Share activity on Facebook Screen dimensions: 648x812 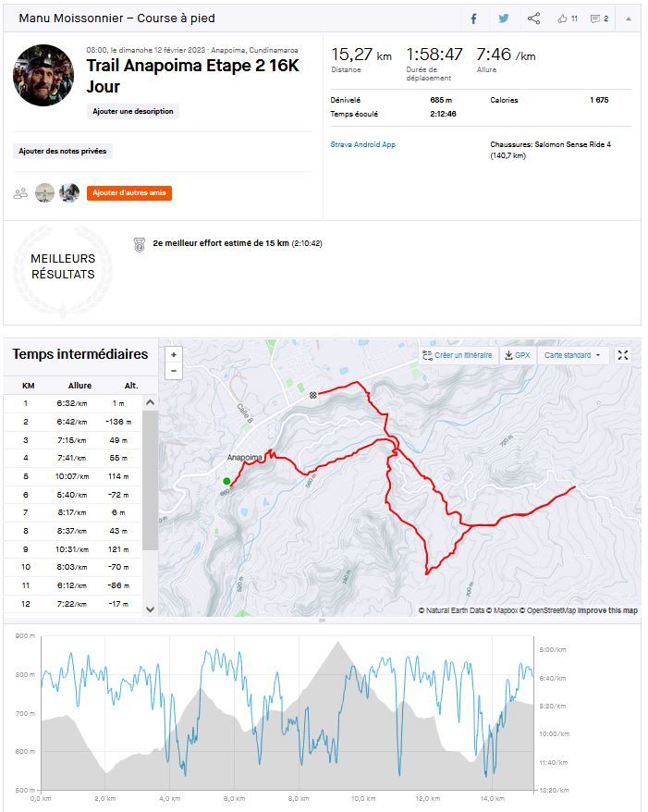pos(473,18)
